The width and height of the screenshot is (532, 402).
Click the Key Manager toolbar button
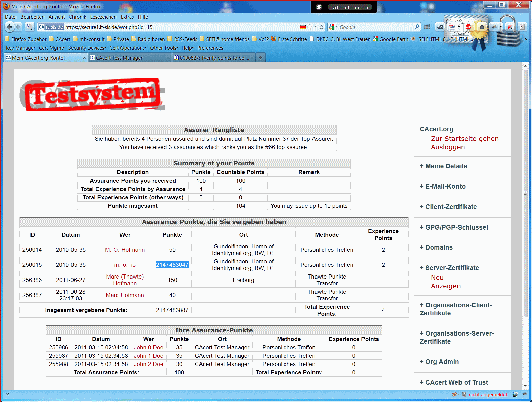pyautogui.click(x=20, y=48)
